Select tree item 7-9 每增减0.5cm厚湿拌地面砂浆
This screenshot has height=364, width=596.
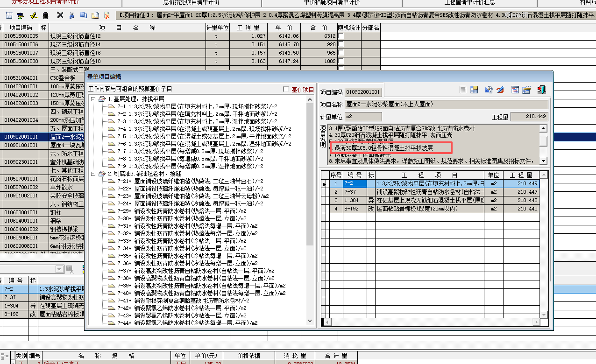pos(190,166)
